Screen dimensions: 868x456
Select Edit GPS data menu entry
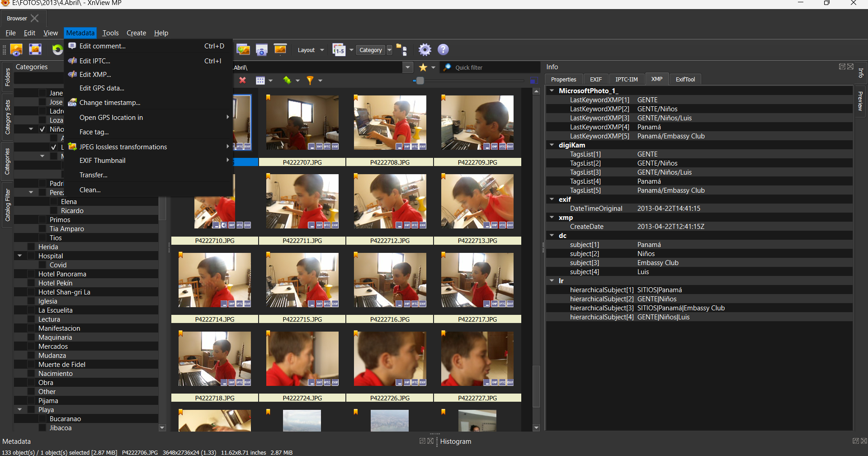tap(102, 88)
